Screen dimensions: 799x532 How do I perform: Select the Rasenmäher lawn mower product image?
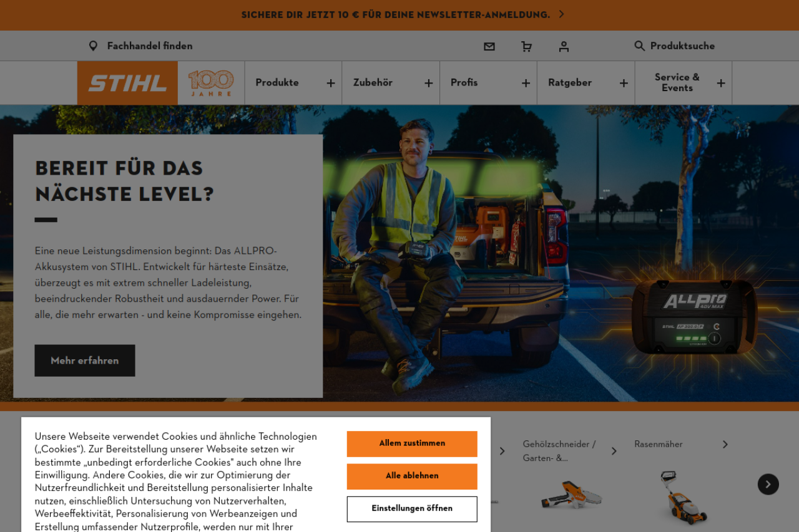pyautogui.click(x=684, y=497)
